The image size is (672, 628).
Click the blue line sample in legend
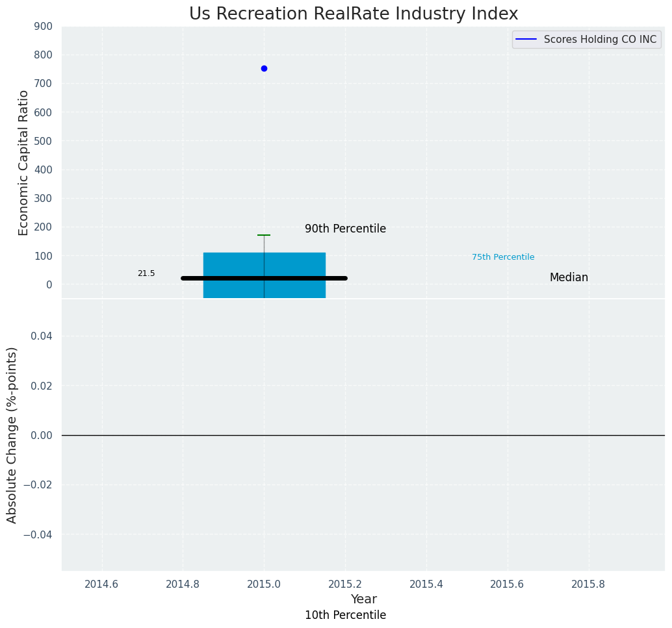click(x=526, y=40)
